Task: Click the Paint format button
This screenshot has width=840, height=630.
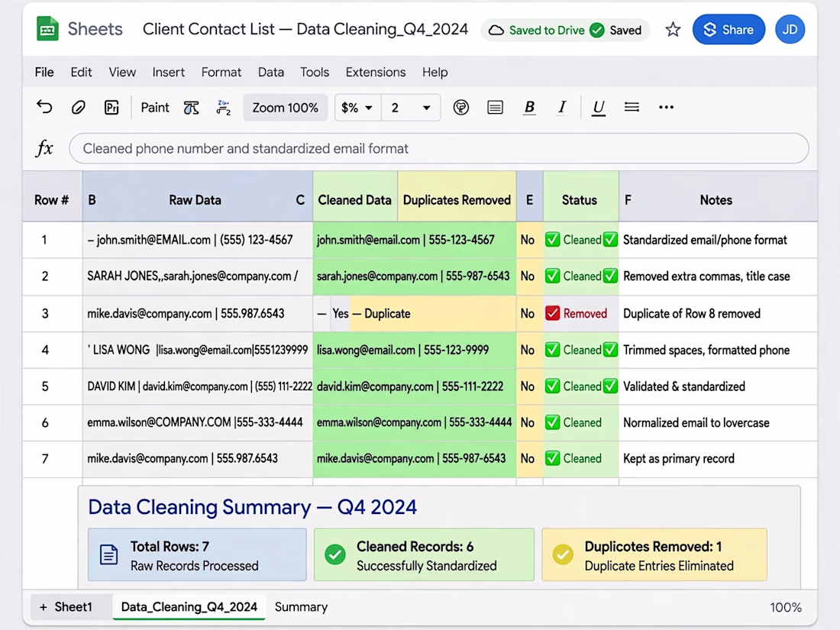Action: [155, 108]
